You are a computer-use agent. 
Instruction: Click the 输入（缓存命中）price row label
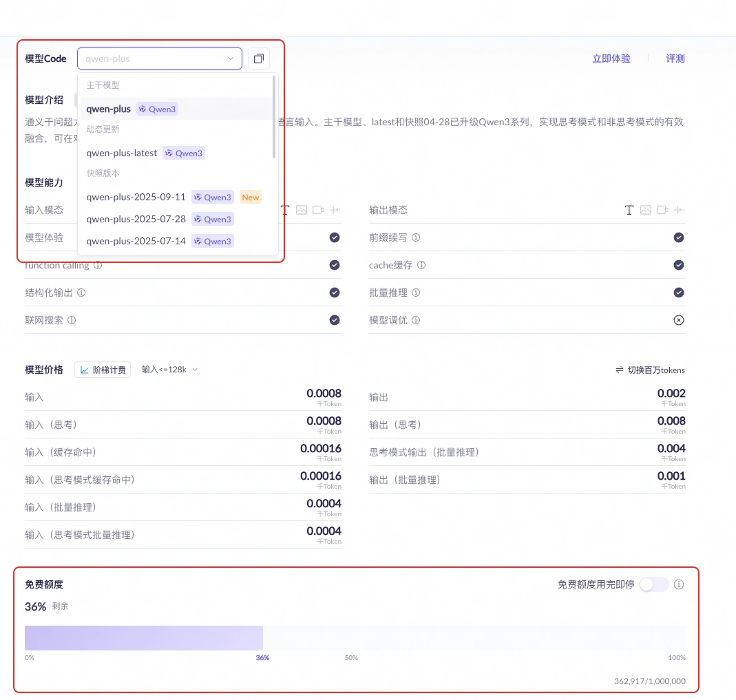(x=61, y=452)
